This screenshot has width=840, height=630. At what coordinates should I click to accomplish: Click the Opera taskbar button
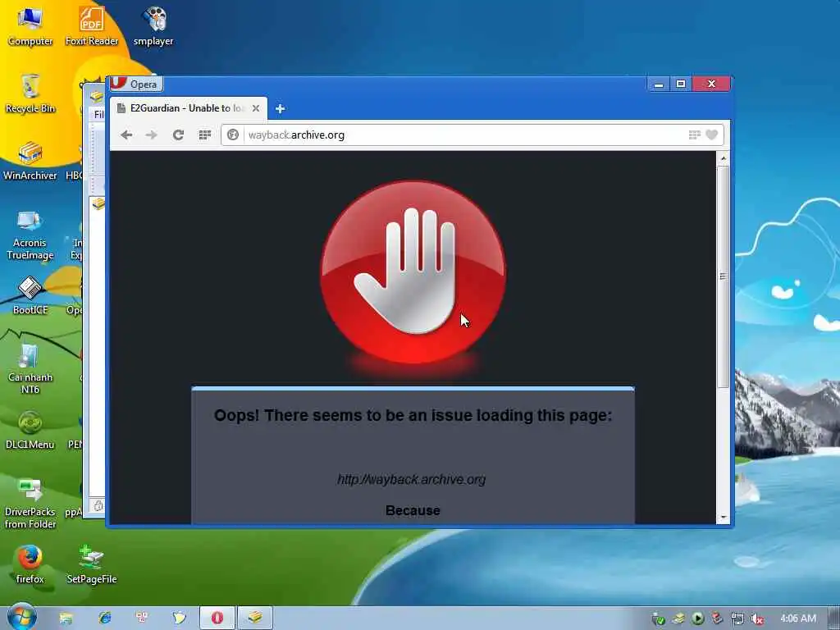click(x=217, y=619)
